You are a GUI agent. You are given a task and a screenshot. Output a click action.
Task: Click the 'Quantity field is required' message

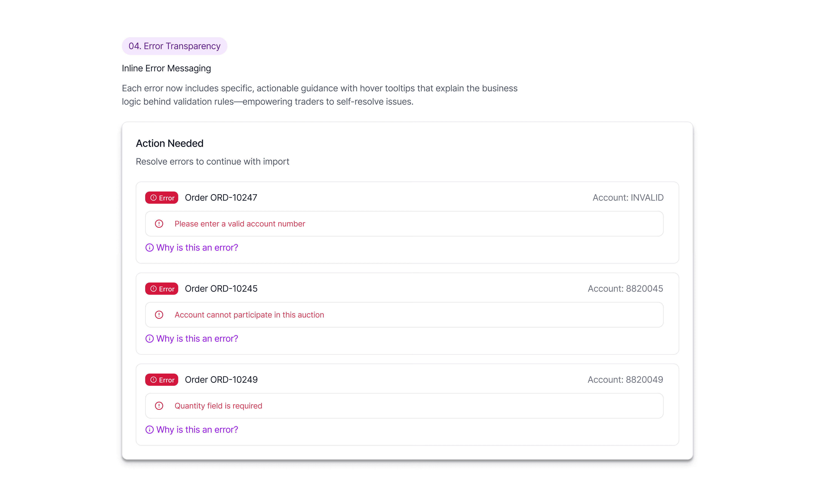pos(218,406)
